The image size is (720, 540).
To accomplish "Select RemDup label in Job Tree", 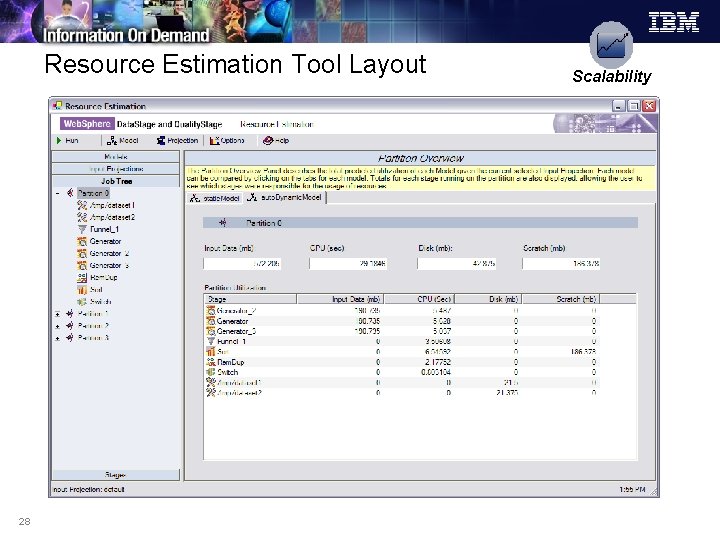I will click(104, 277).
